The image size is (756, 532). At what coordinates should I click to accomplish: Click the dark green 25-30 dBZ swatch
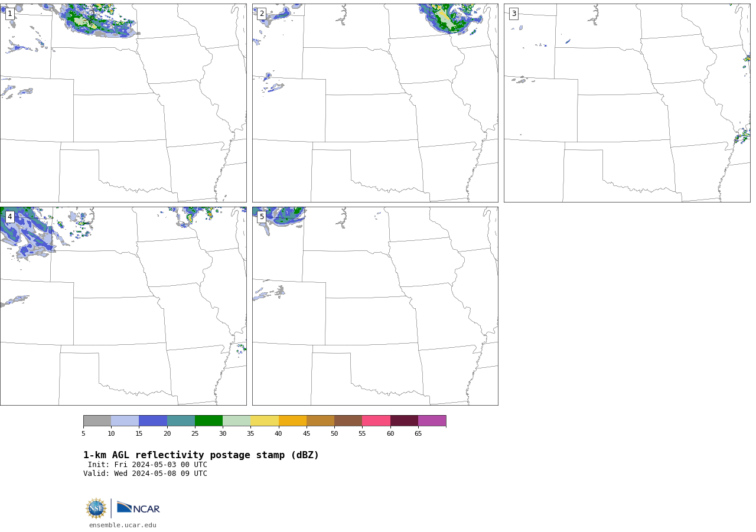pos(209,421)
